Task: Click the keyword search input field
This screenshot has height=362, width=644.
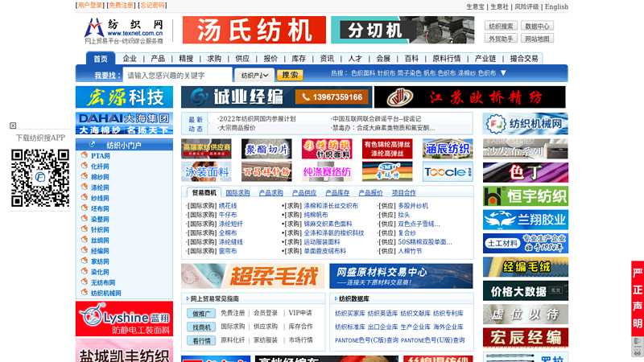Action: tap(177, 75)
